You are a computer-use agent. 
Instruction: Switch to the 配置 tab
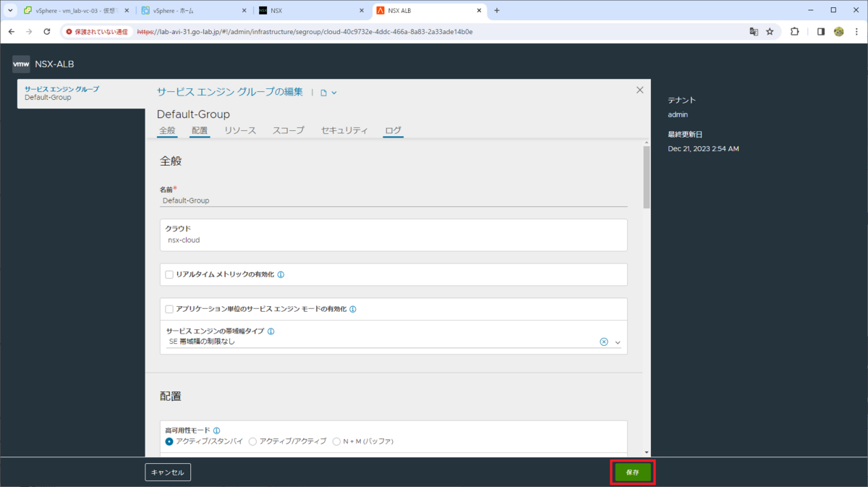(200, 130)
